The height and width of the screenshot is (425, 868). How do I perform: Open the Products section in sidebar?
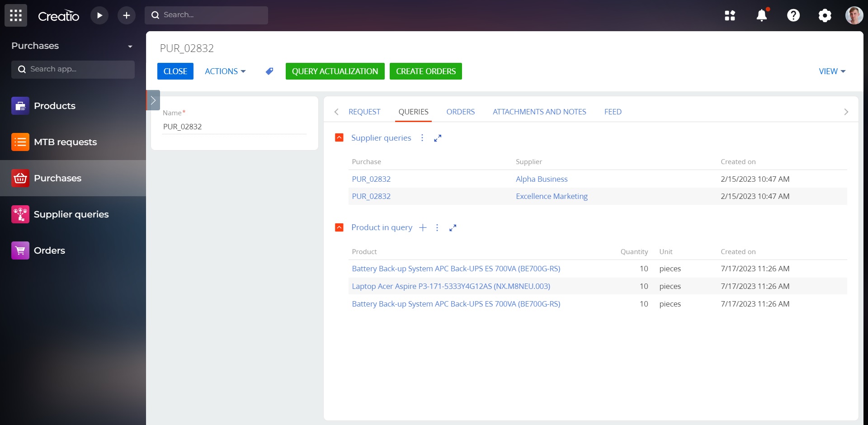(54, 106)
